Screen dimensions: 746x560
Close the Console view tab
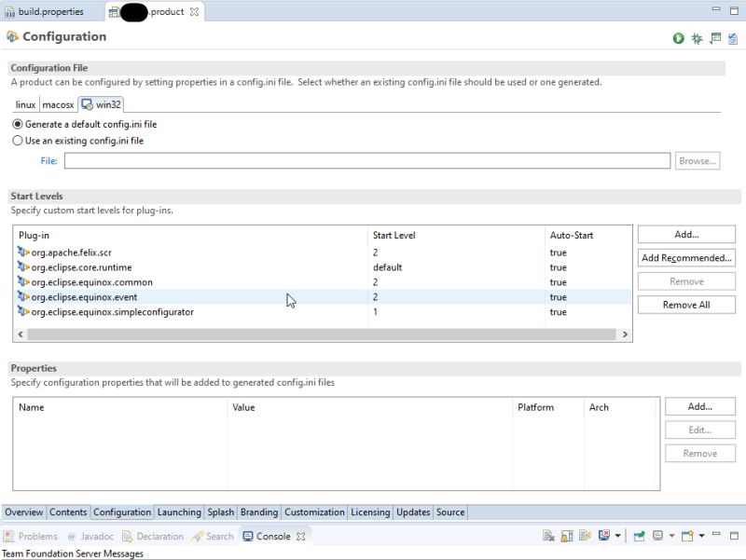tap(300, 536)
